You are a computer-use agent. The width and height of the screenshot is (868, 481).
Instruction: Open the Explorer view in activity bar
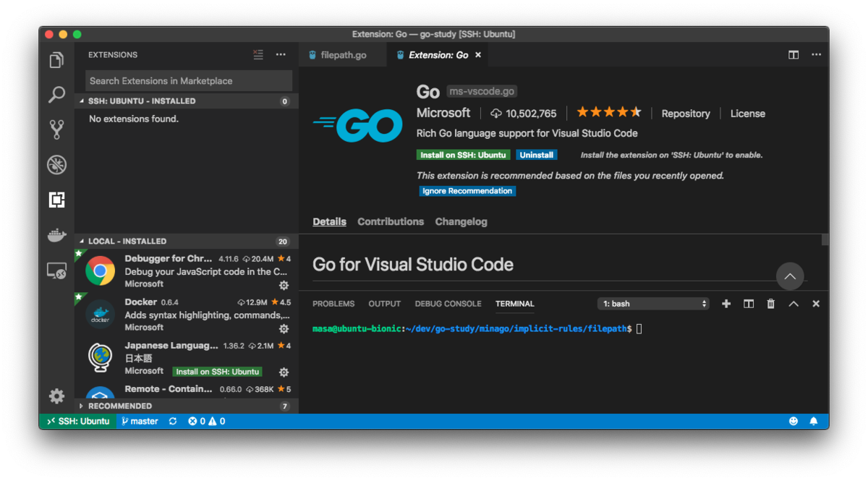point(56,61)
